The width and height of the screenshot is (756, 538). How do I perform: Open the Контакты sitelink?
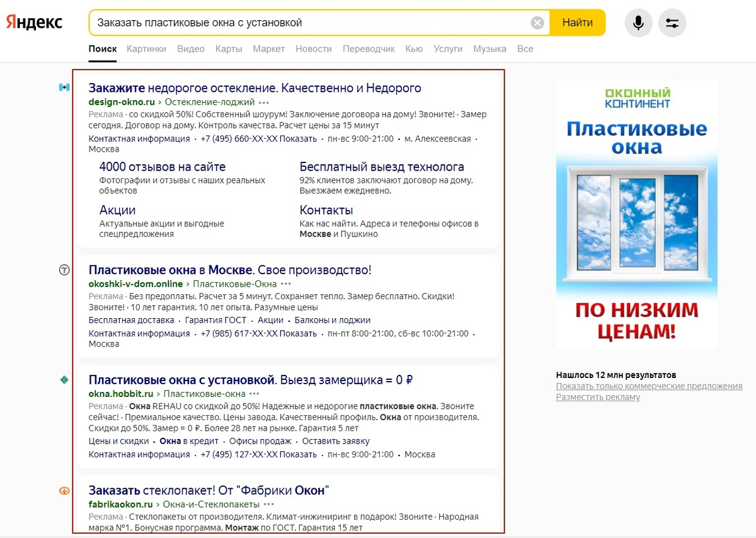(326, 210)
